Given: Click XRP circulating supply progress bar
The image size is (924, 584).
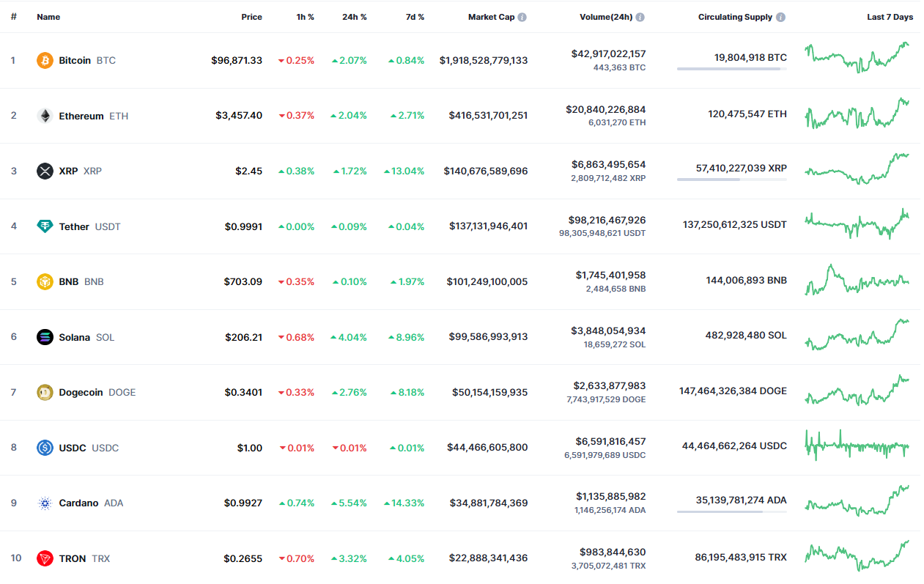Looking at the screenshot, I should click(732, 180).
